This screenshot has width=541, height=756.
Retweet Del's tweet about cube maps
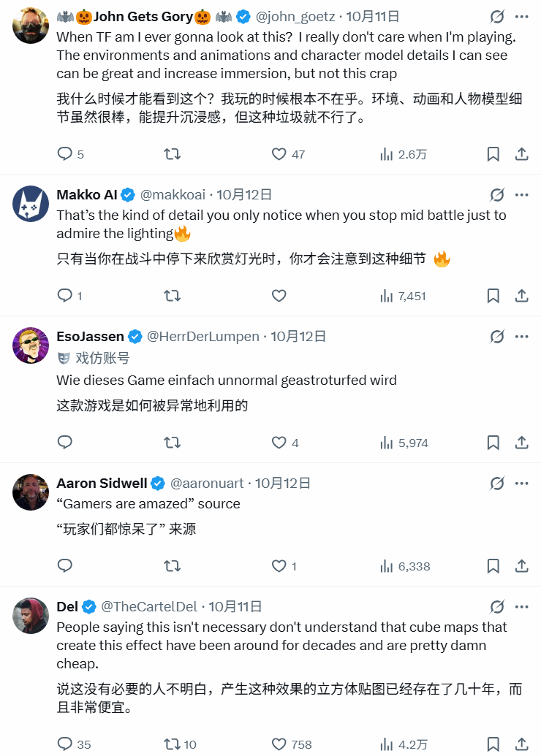[x=172, y=744]
